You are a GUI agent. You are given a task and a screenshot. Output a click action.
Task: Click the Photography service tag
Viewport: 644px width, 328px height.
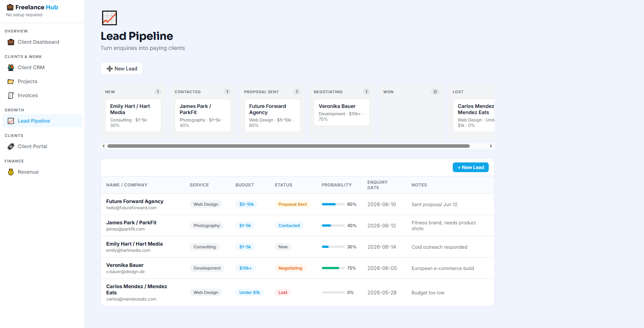point(207,226)
